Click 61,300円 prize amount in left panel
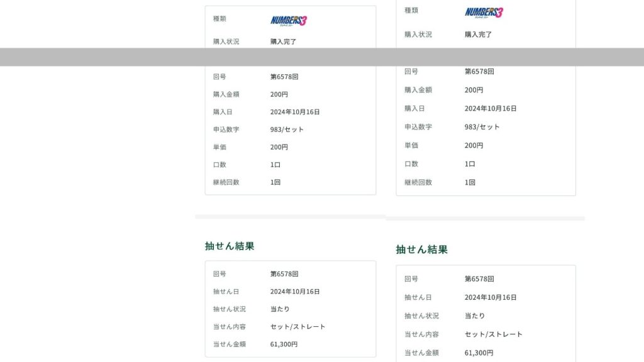Viewport: 644px width, 362px height. 284,344
